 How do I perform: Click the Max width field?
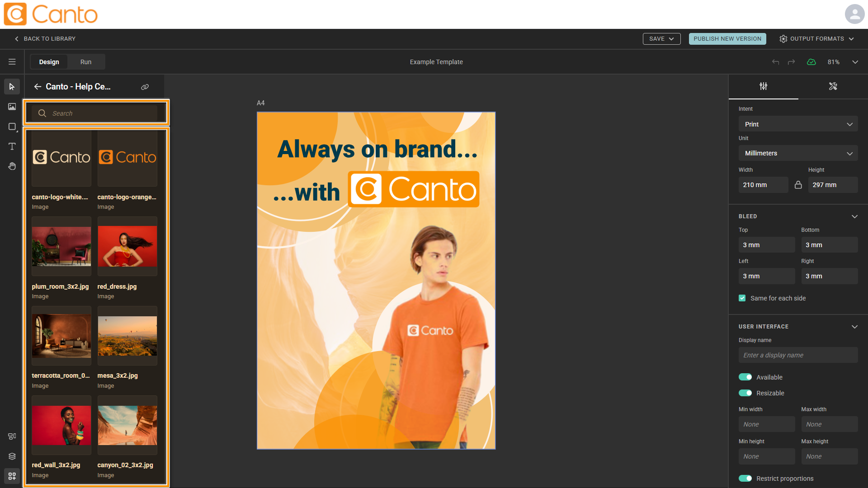pyautogui.click(x=829, y=424)
